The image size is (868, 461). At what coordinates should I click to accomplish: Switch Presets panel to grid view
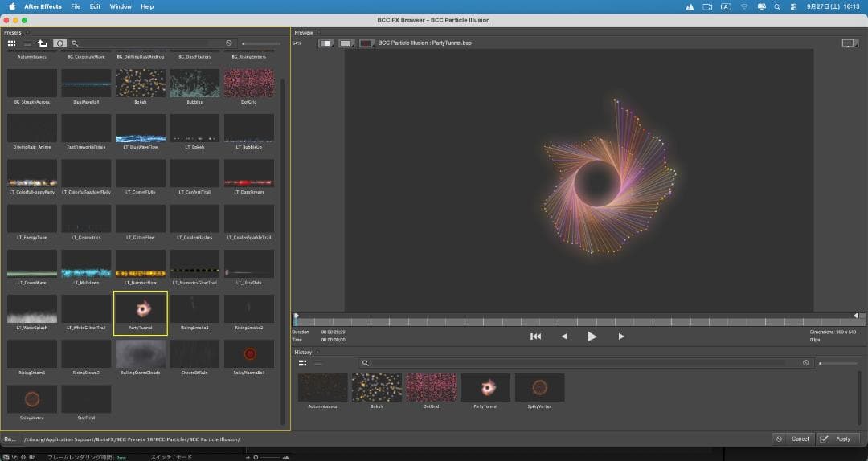[x=11, y=43]
